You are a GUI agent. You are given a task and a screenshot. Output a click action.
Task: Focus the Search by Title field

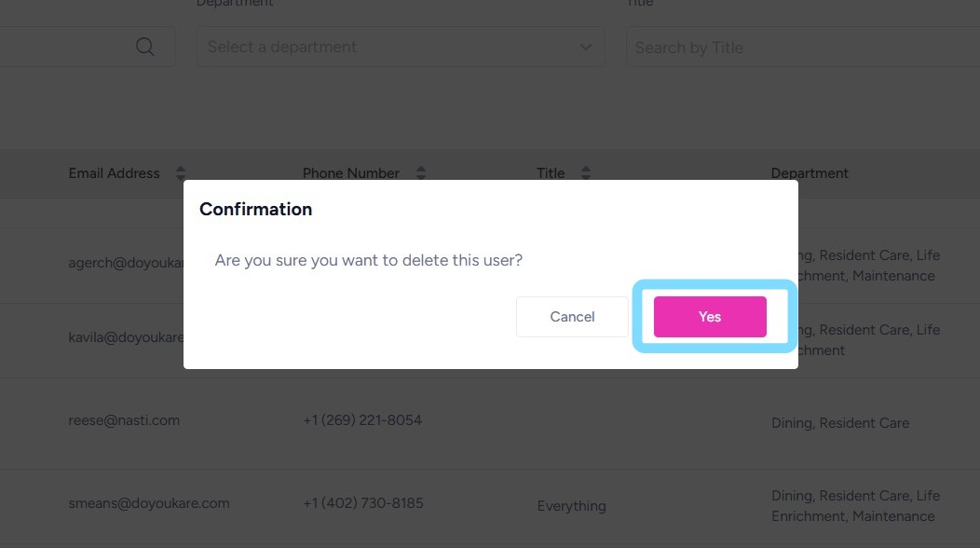(801, 48)
